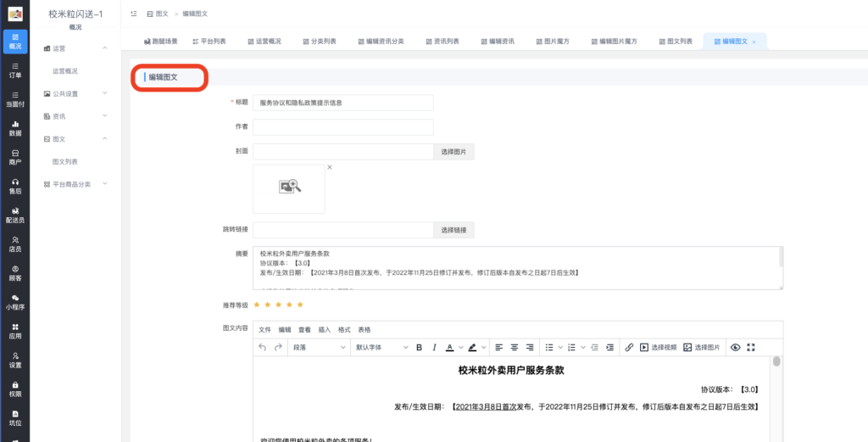Click the 标题 input field
This screenshot has height=442, width=868.
[343, 103]
